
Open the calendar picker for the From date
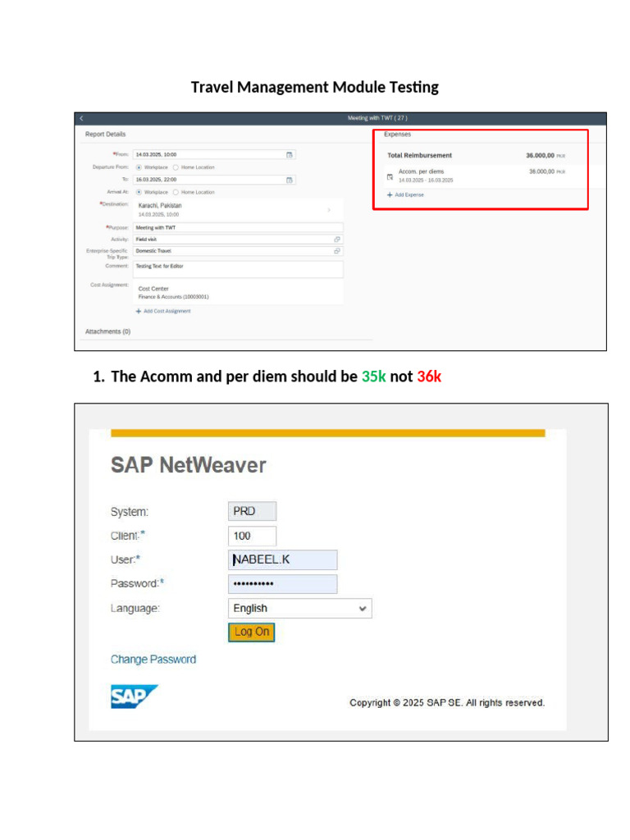pos(290,155)
